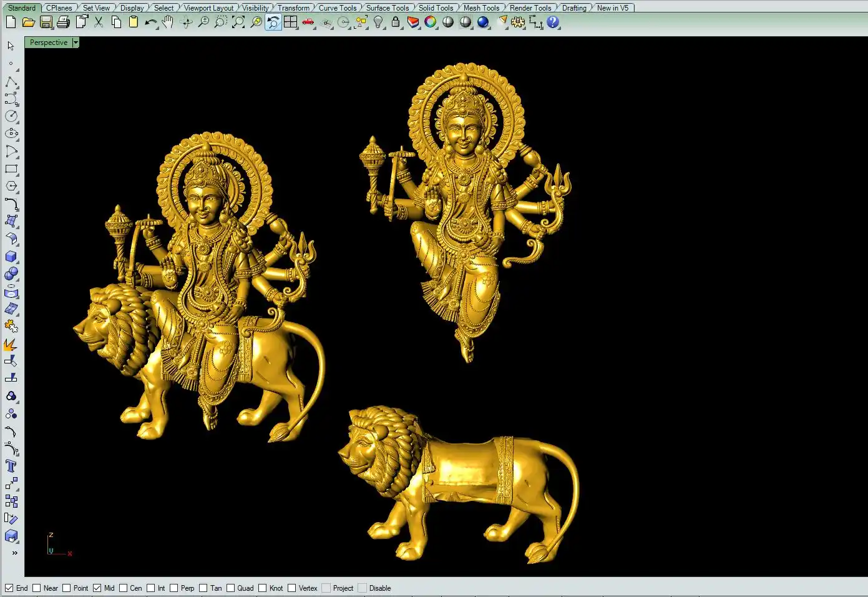Screen dimensions: 868x597
Task: Disable the End object snap
Action: tap(9, 588)
